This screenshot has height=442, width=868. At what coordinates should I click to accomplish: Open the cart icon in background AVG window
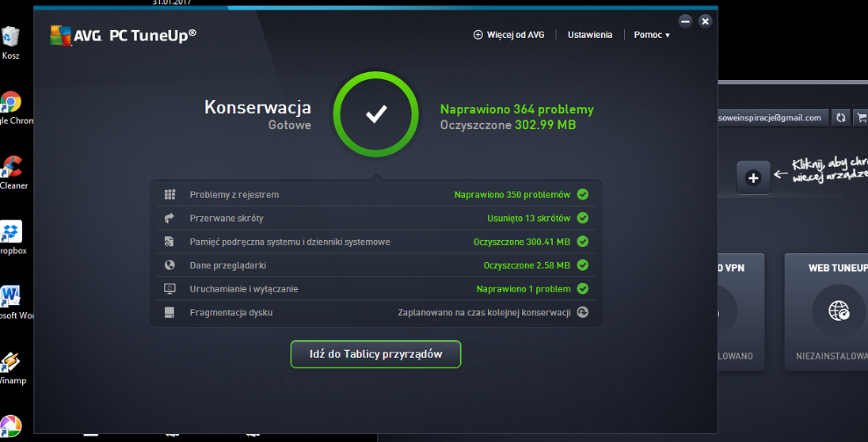click(x=862, y=117)
